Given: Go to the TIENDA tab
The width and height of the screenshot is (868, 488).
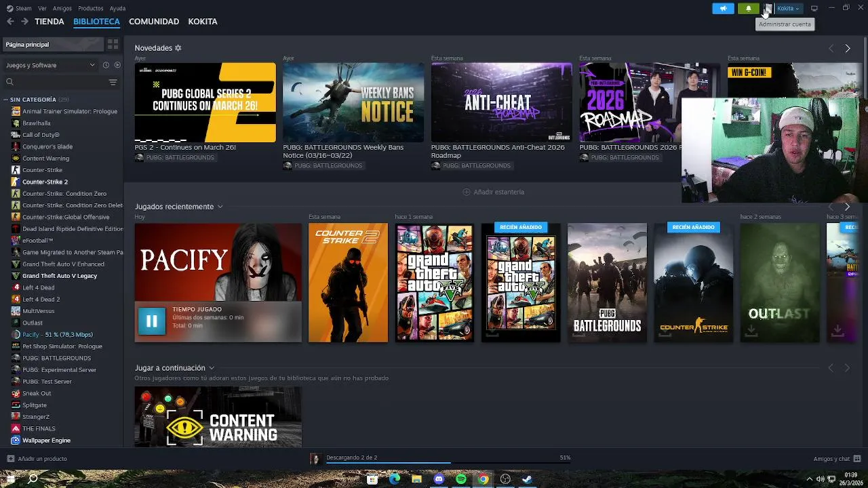Looking at the screenshot, I should pyautogui.click(x=50, y=22).
